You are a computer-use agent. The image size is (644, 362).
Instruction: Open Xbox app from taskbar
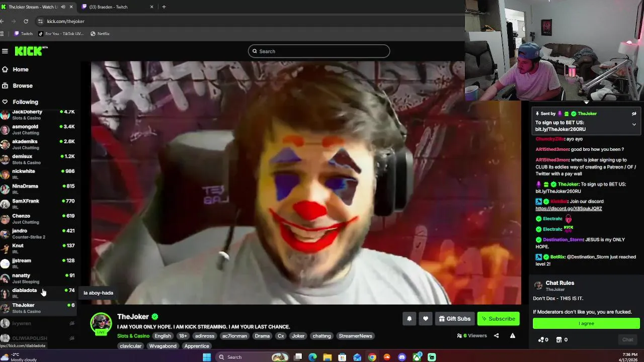(417, 357)
